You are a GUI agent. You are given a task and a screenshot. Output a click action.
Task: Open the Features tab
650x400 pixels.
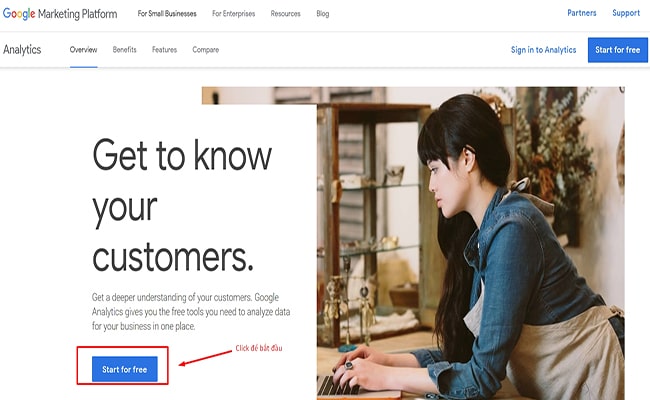pos(164,49)
